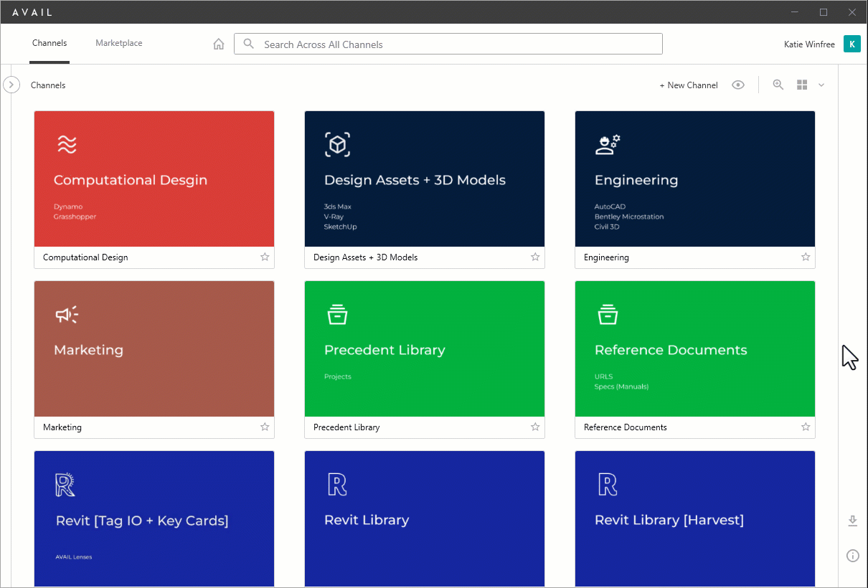Click the Reference Documents caption text
Screen dimensions: 868x588
tap(626, 427)
